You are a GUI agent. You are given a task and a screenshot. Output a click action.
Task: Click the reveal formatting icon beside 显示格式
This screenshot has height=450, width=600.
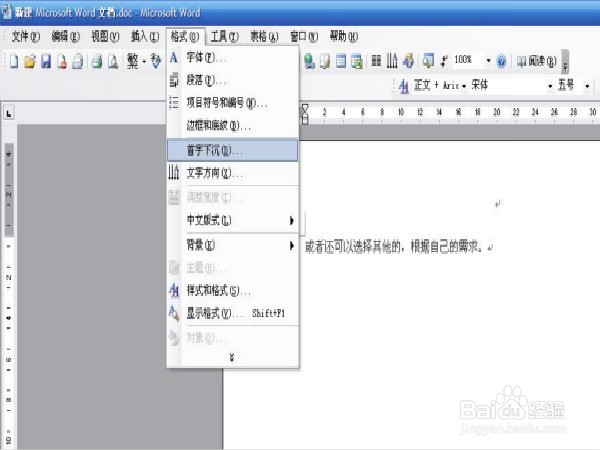click(174, 313)
